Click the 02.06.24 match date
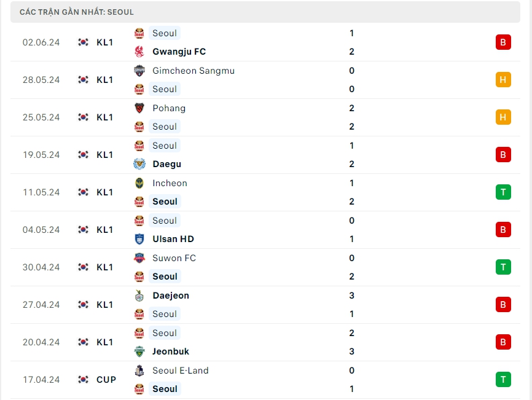532x400 pixels. coord(41,42)
